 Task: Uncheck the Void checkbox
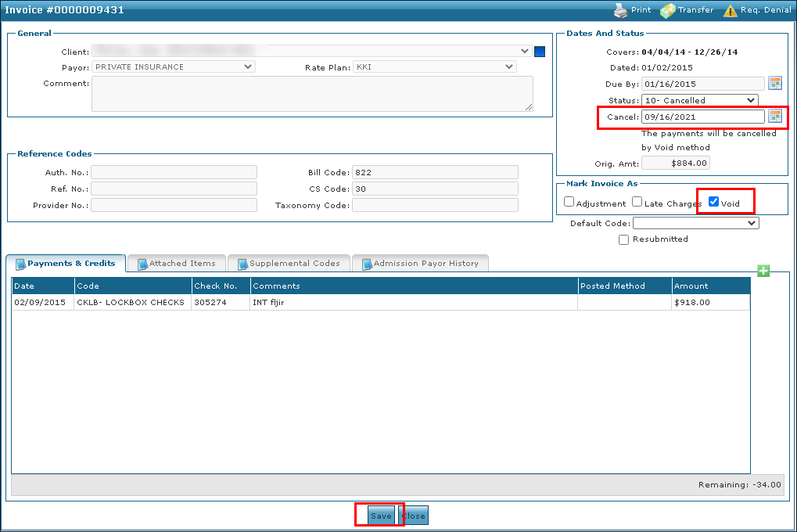click(x=713, y=202)
